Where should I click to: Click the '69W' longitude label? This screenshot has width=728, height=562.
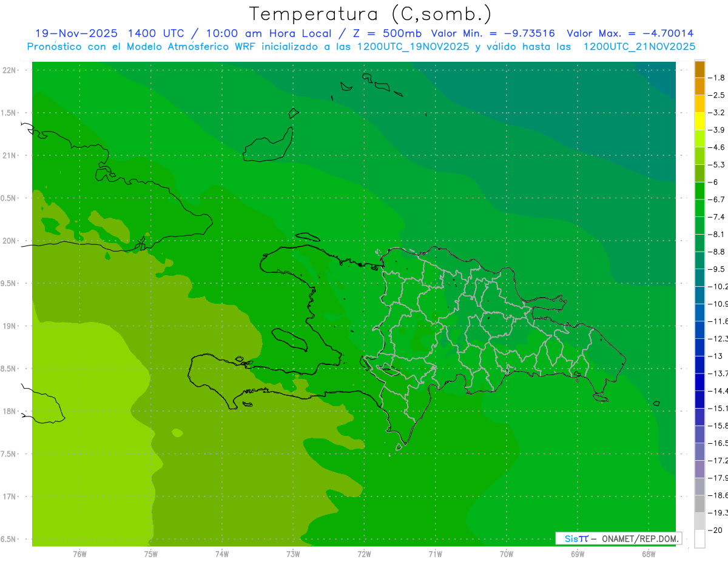pos(577,554)
